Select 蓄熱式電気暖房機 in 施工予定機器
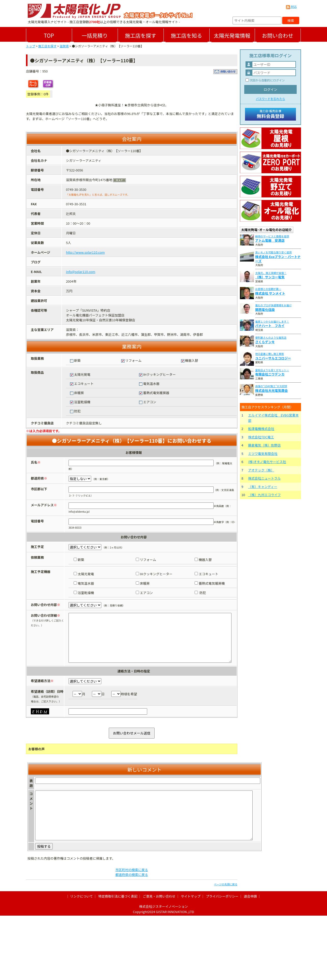Screen dimensions: 327x980 pyautogui.click(x=196, y=583)
